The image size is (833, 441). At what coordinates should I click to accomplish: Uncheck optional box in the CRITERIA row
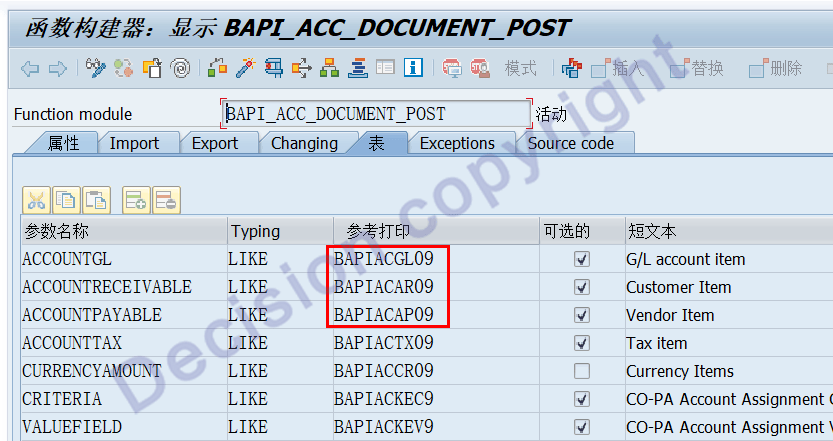(x=581, y=399)
